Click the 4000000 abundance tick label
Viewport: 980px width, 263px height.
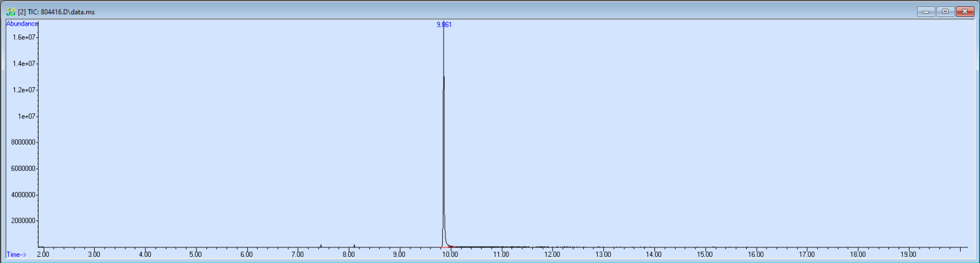(24, 194)
